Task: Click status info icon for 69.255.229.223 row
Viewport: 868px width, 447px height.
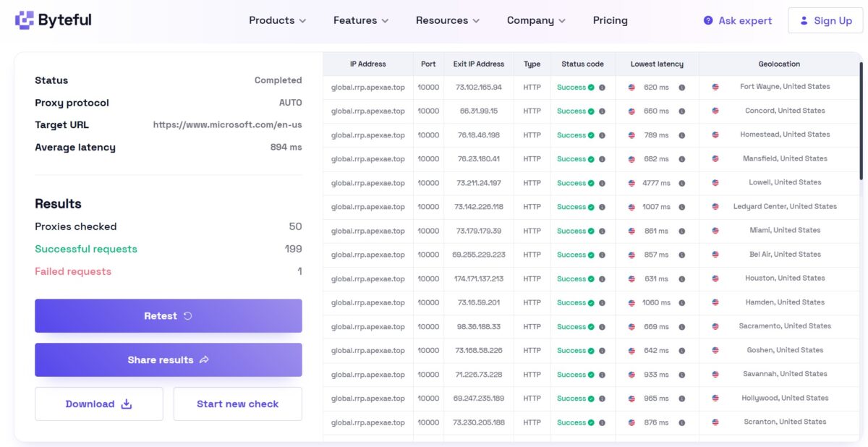Action: pos(602,255)
